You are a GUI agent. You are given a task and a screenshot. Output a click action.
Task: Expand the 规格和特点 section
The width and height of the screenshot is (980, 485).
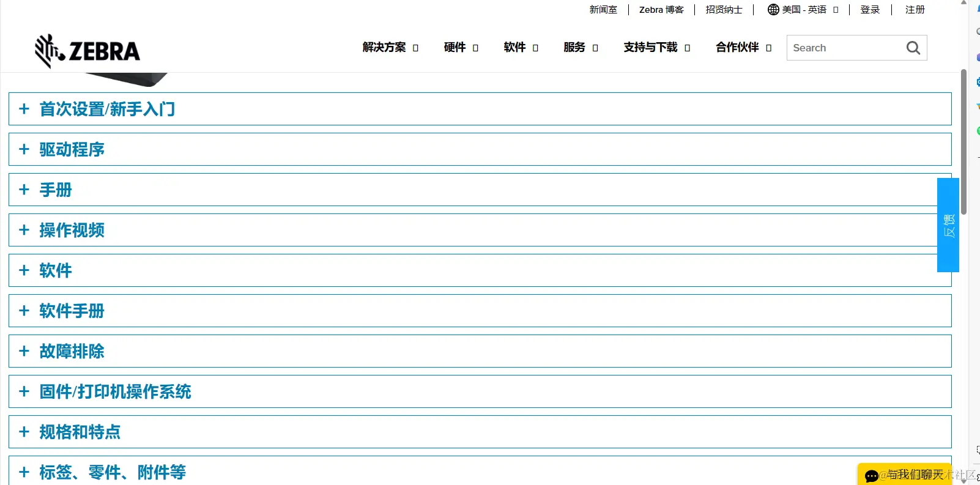(480, 432)
